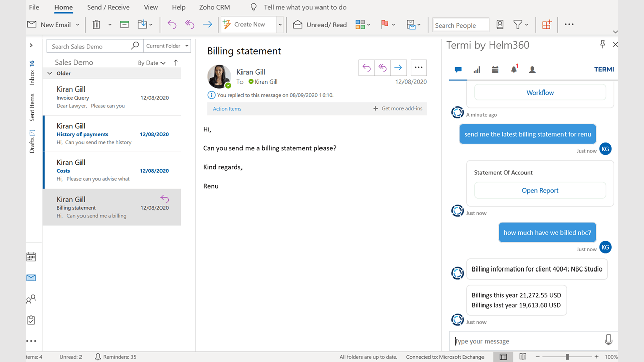Click the Open Report button
This screenshot has width=644, height=362.
tap(540, 190)
